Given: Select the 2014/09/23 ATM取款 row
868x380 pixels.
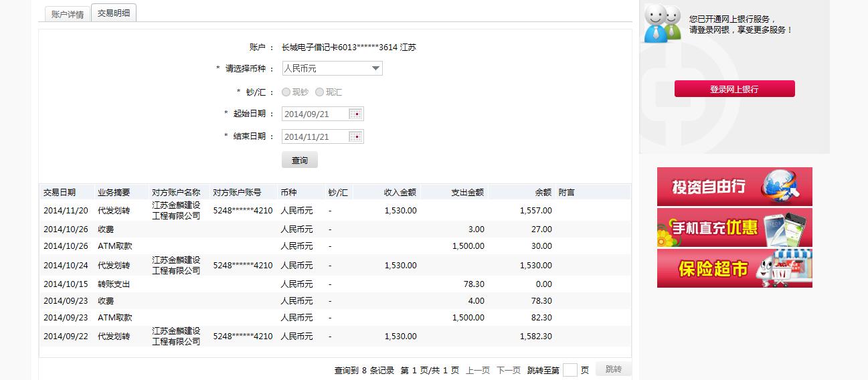Looking at the screenshot, I should coord(335,318).
